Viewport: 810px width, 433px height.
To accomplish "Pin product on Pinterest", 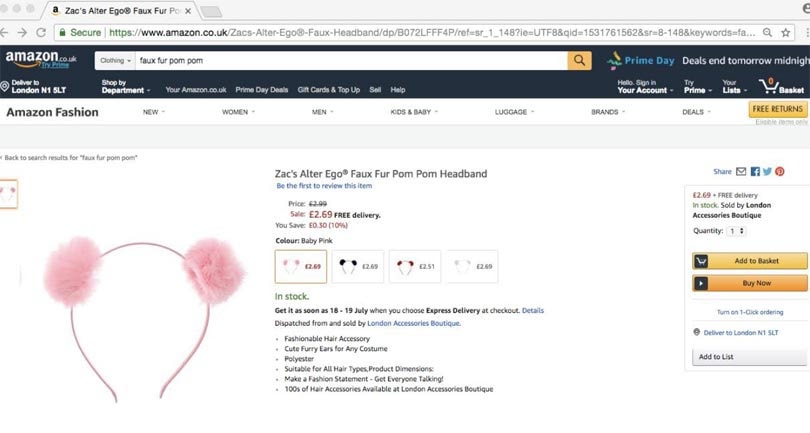I will coord(779,172).
